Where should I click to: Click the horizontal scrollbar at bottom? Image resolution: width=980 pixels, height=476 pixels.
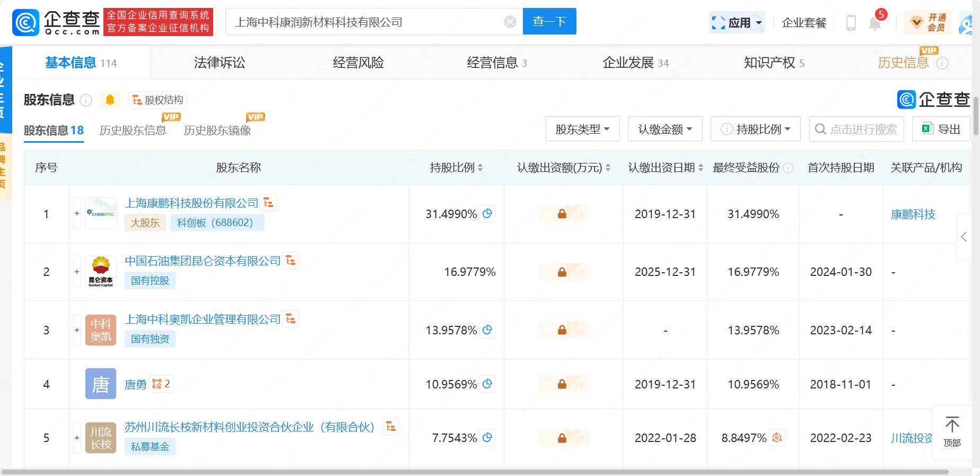pos(475,472)
